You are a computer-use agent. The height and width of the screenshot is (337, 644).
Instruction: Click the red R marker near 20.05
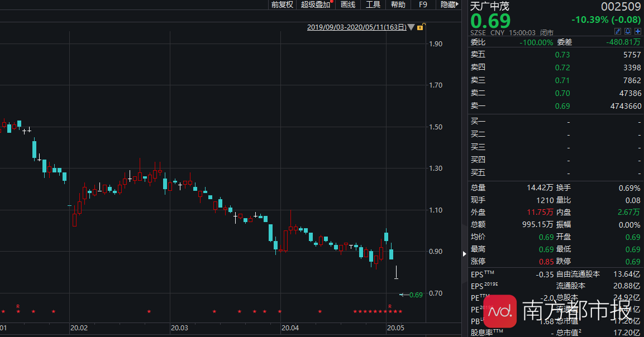coord(390,306)
